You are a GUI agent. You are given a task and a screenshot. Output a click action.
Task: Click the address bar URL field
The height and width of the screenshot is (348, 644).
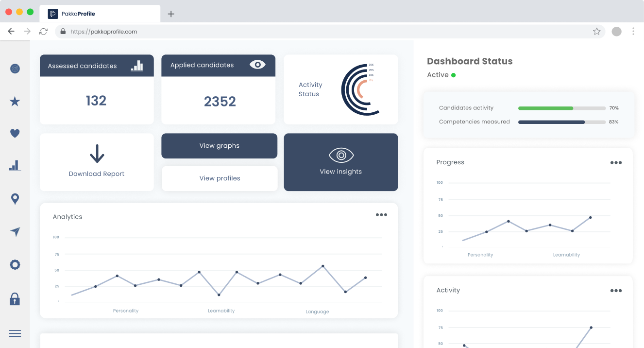(x=330, y=32)
